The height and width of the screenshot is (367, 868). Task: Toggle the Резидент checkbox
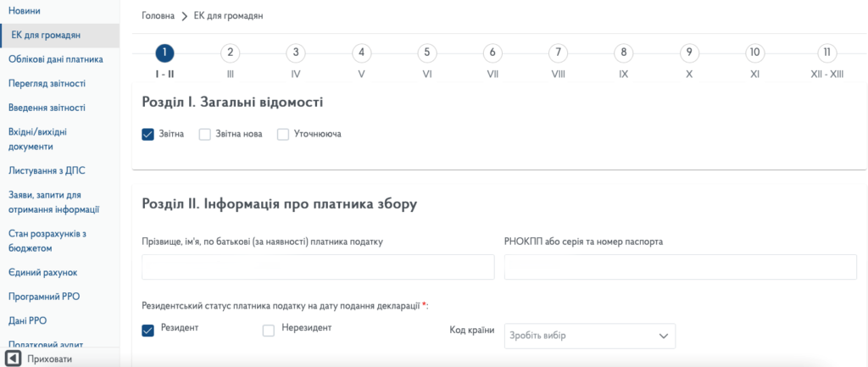coord(147,331)
